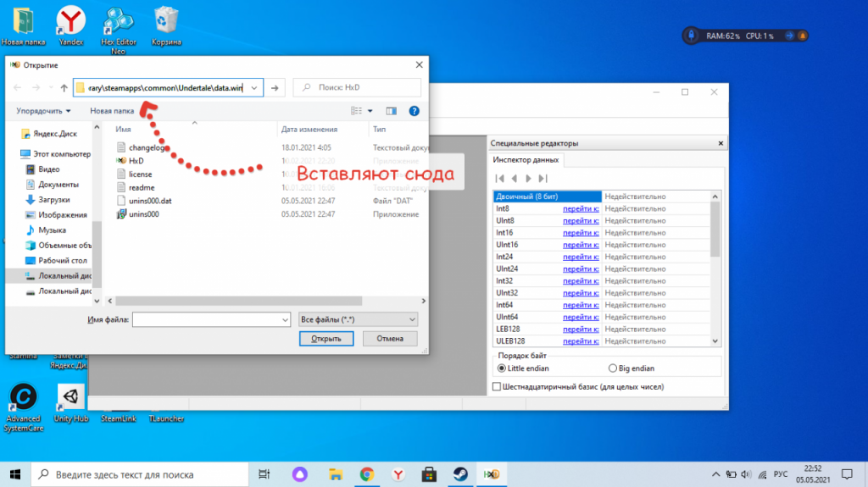Jump to last byte in Data inspector
The image size is (868, 487).
coord(542,179)
